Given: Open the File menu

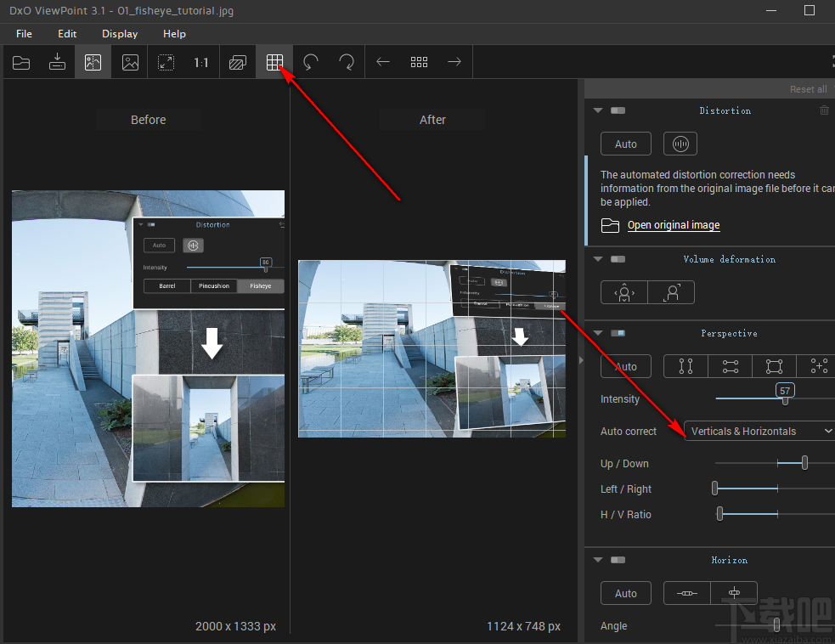Looking at the screenshot, I should [24, 33].
